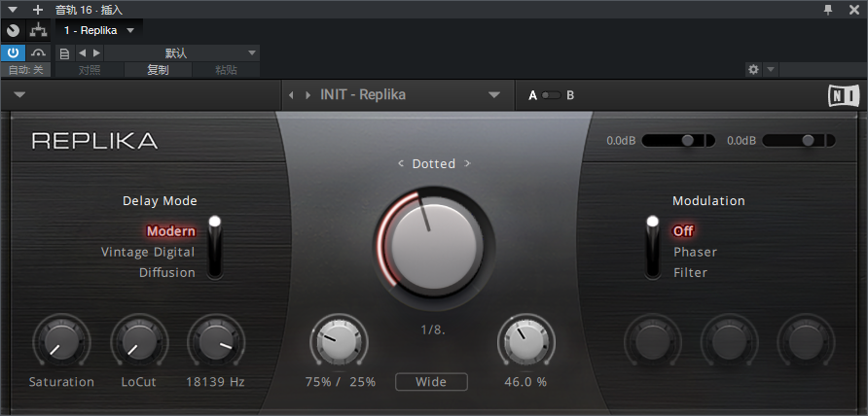
Task: Select Vintage Digital delay mode
Action: tap(148, 253)
